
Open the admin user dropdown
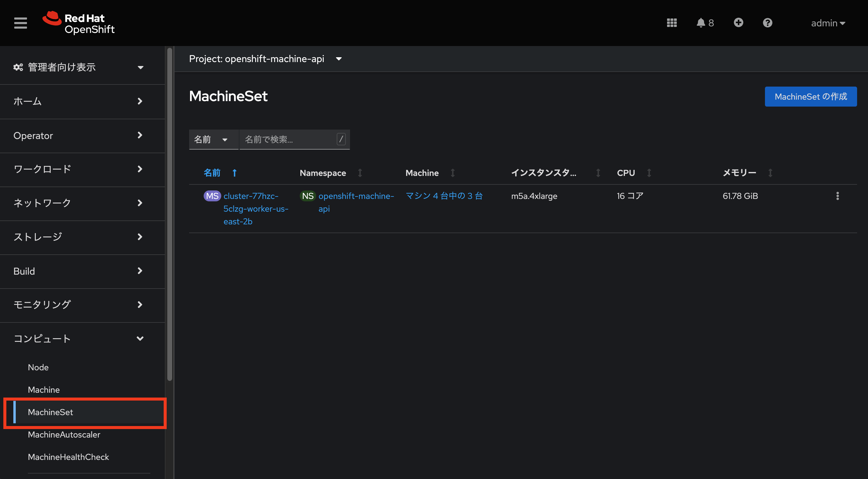click(x=828, y=23)
